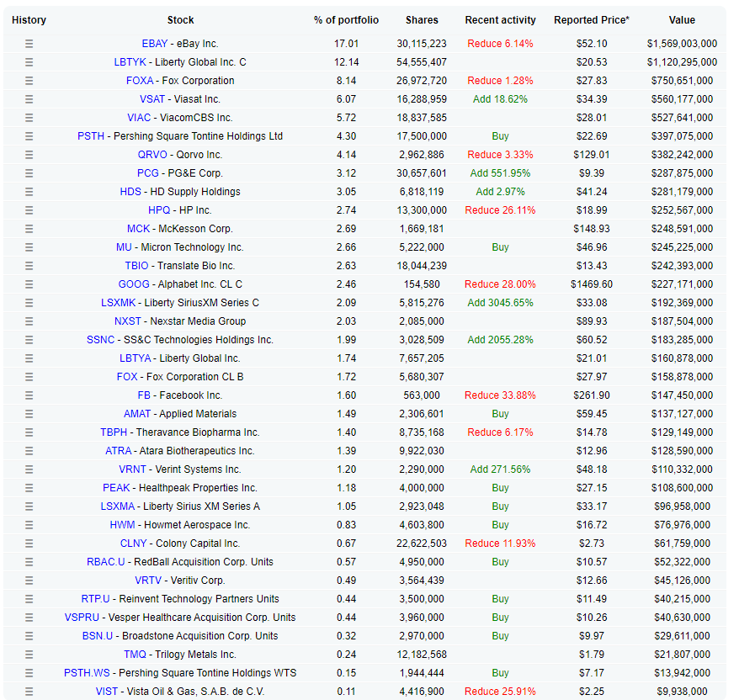
Task: Follow the LBTYK ticker link
Action: pyautogui.click(x=130, y=62)
